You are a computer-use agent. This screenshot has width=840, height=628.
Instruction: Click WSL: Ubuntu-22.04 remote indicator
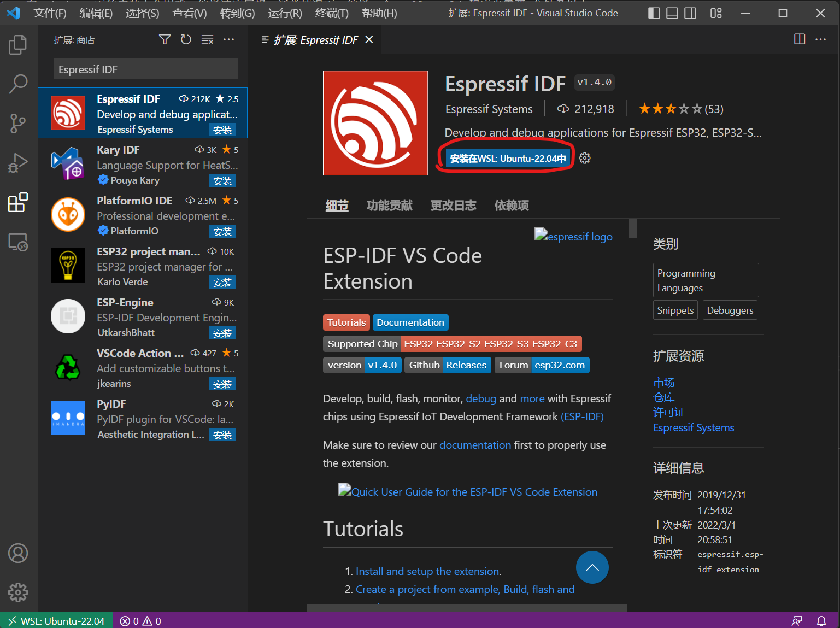[x=56, y=621]
